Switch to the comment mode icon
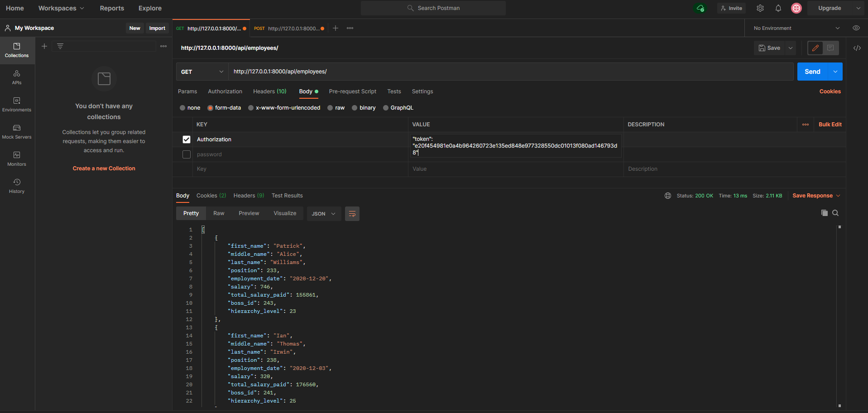The image size is (868, 413). [x=830, y=48]
